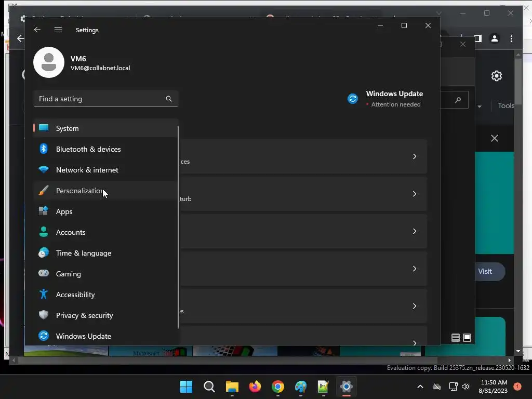
Task: Click the VM6 profile avatar
Action: click(x=49, y=62)
